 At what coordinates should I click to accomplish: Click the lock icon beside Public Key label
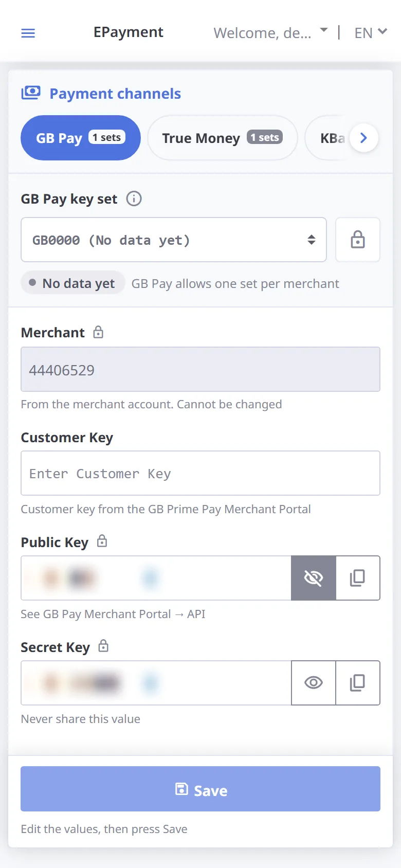[102, 541]
